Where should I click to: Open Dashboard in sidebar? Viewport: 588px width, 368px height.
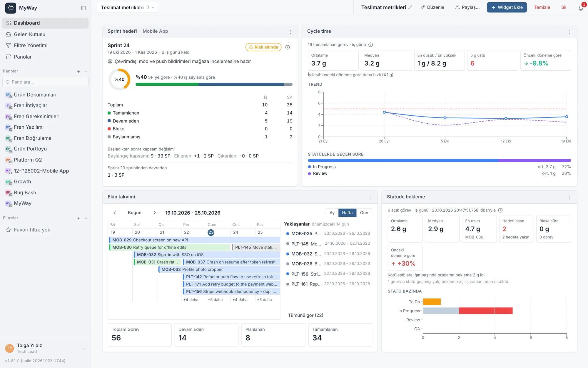pos(45,23)
